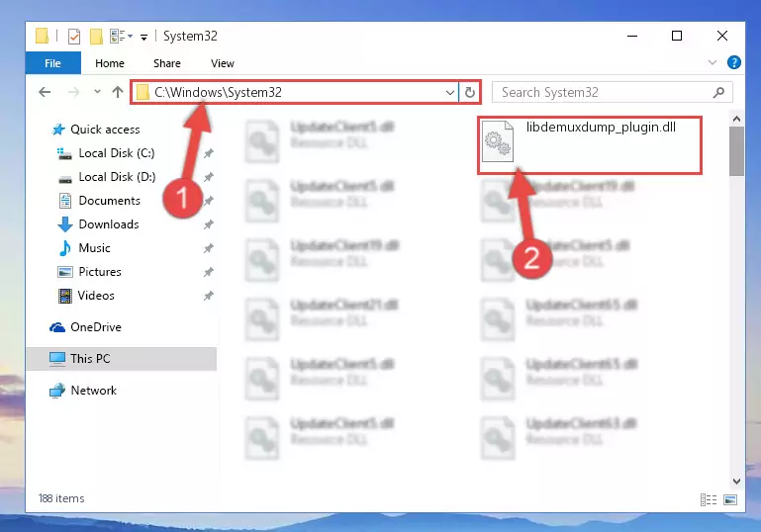The height and width of the screenshot is (532, 761).
Task: Open Videos in the sidebar
Action: [x=96, y=296]
